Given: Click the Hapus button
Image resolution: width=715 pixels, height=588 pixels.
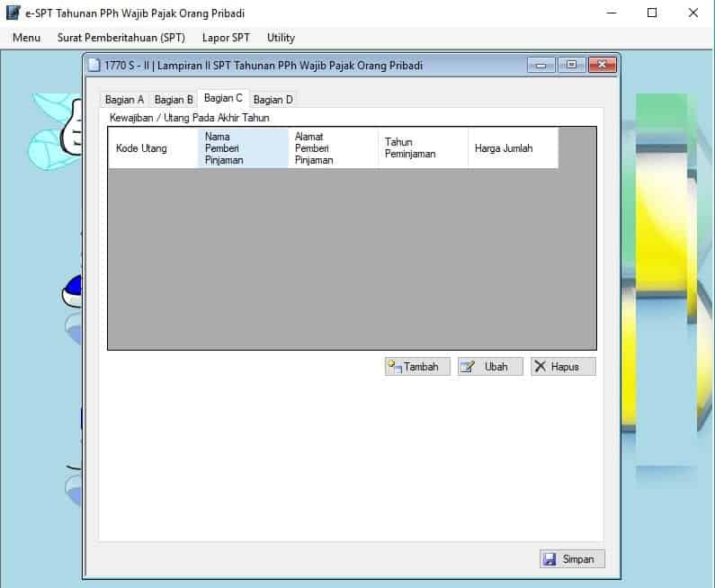Looking at the screenshot, I should (563, 367).
